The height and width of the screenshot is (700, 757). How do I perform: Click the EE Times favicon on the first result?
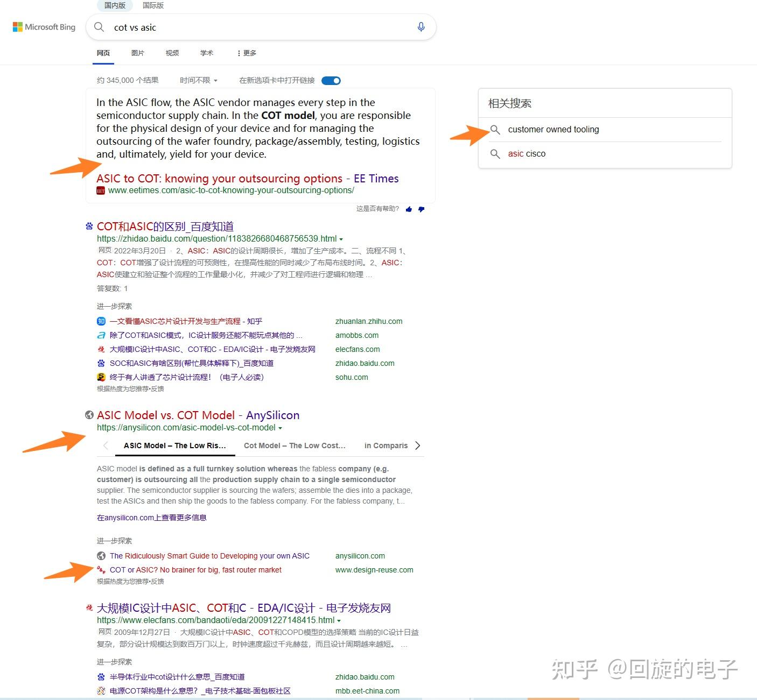[101, 191]
